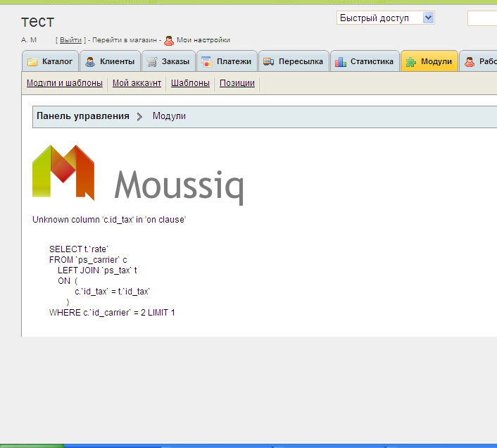
Task: Open the Позиции submenu link
Action: pyautogui.click(x=237, y=83)
